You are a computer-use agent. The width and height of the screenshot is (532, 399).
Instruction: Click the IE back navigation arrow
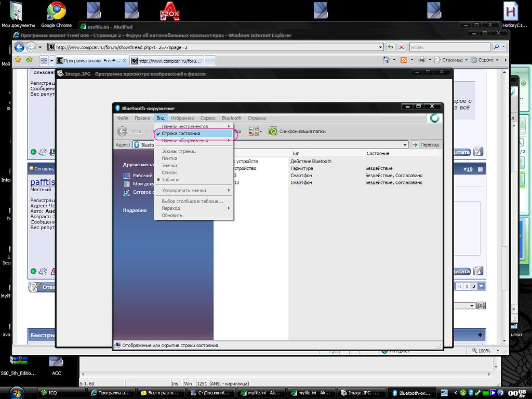click(x=19, y=47)
